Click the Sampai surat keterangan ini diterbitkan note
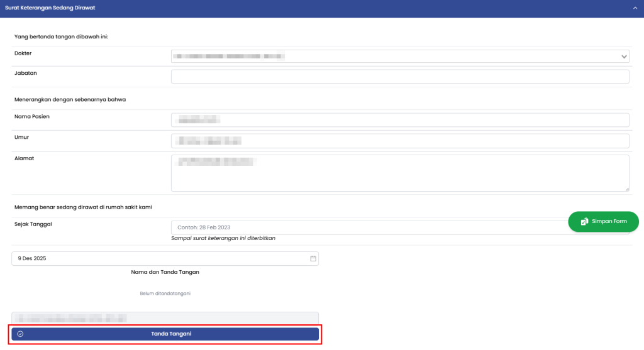The width and height of the screenshot is (644, 350). click(x=223, y=239)
